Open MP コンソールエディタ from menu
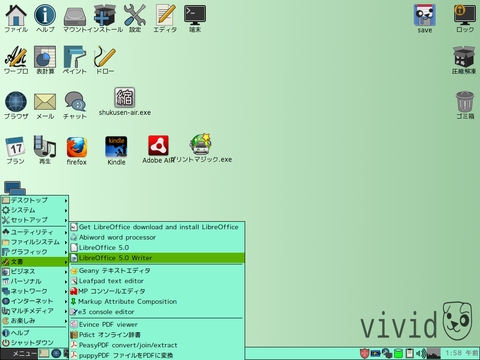This screenshot has height=360, width=480. 157,291
